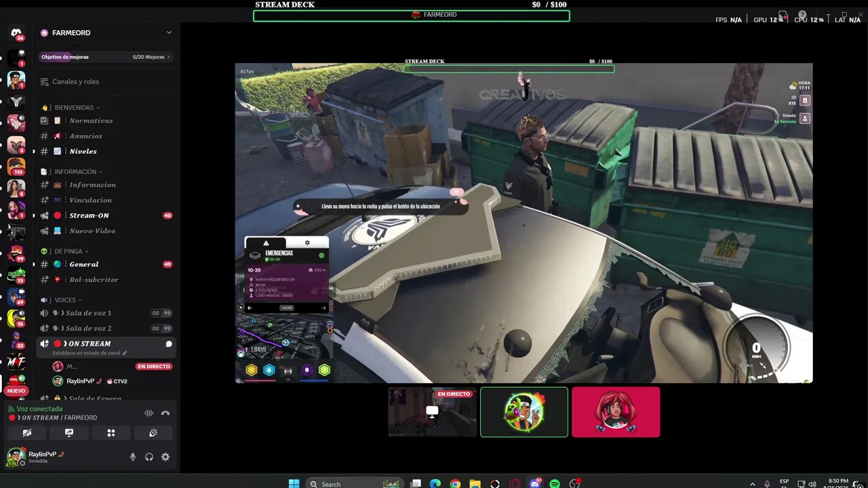This screenshot has width=868, height=488.
Task: Open activities launcher in voice panel
Action: point(111,432)
